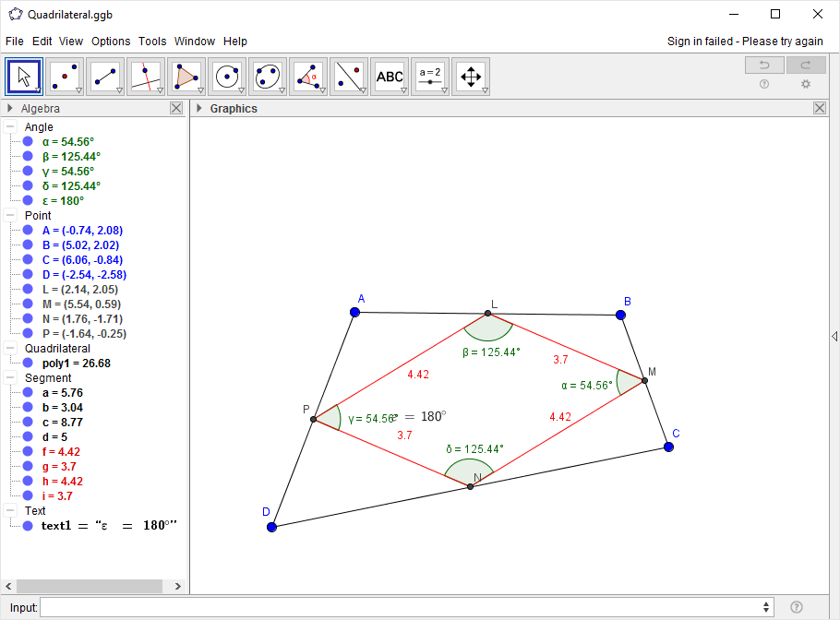Toggle visibility of angle α = 54.56°
840x620 pixels.
(x=28, y=142)
